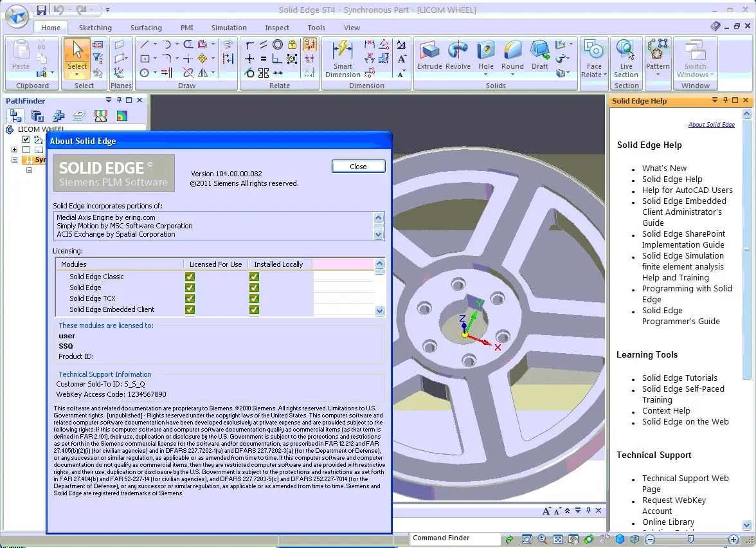This screenshot has height=548, width=756.
Task: Toggle Embedded Client Licensed For Use checkbox
Action: tap(190, 310)
